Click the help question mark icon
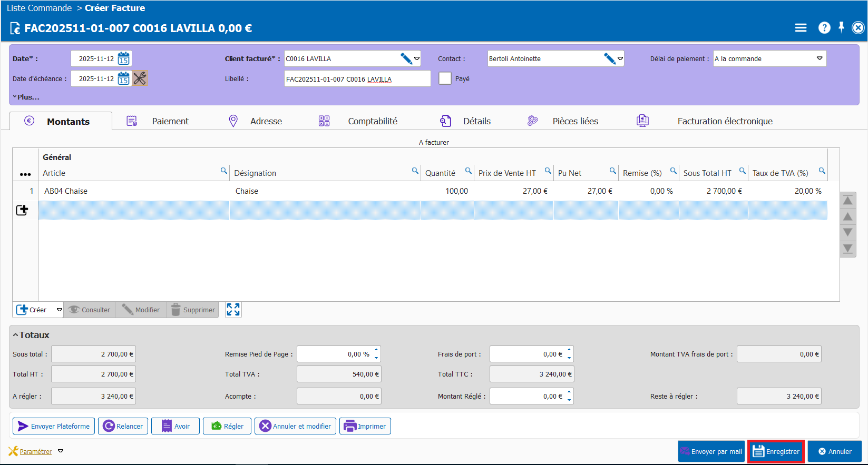The width and height of the screenshot is (868, 465). click(x=824, y=28)
